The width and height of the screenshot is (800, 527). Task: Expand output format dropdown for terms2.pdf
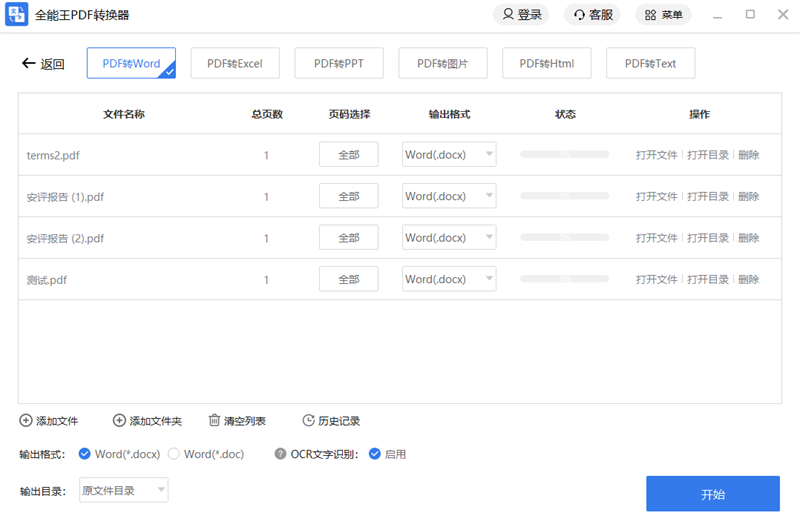coord(489,155)
